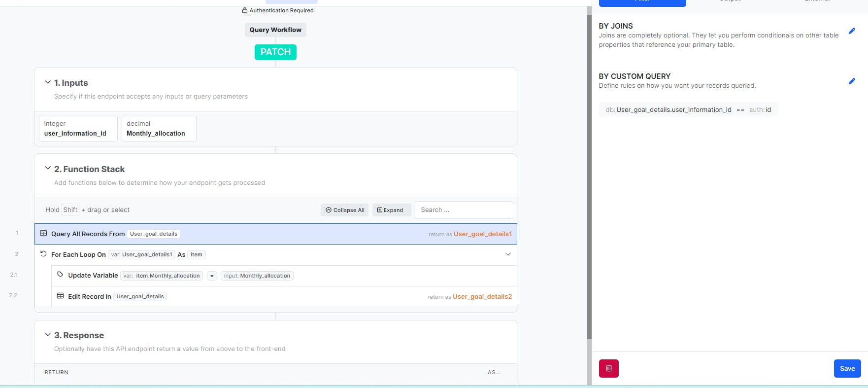Collapse the For Each Loop row chevron
The image size is (868, 388).
508,254
